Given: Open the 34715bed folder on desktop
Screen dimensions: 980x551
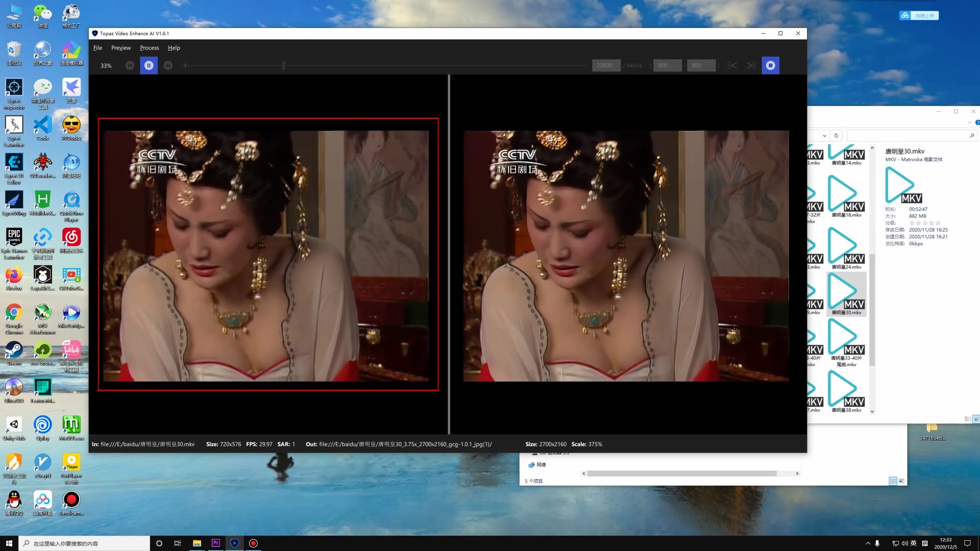Looking at the screenshot, I should coord(932,432).
